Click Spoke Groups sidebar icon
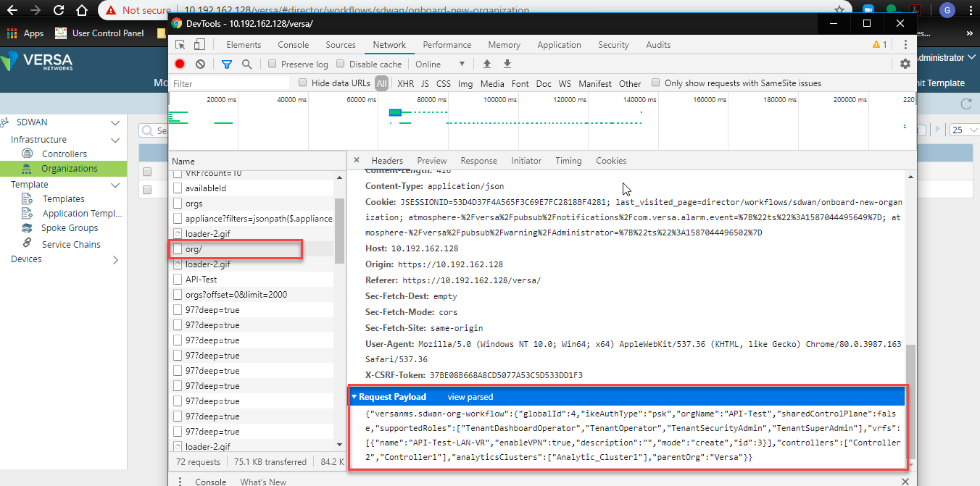 point(28,227)
